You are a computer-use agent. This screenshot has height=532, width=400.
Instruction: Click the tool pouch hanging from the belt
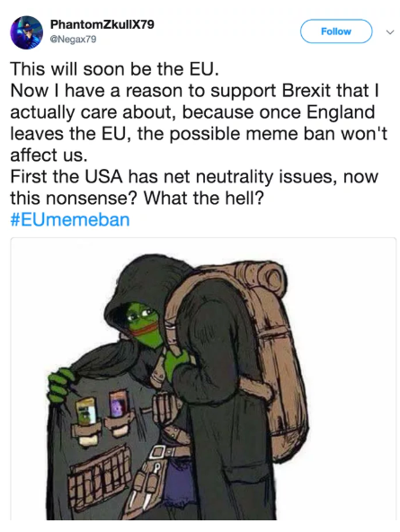coord(147,485)
